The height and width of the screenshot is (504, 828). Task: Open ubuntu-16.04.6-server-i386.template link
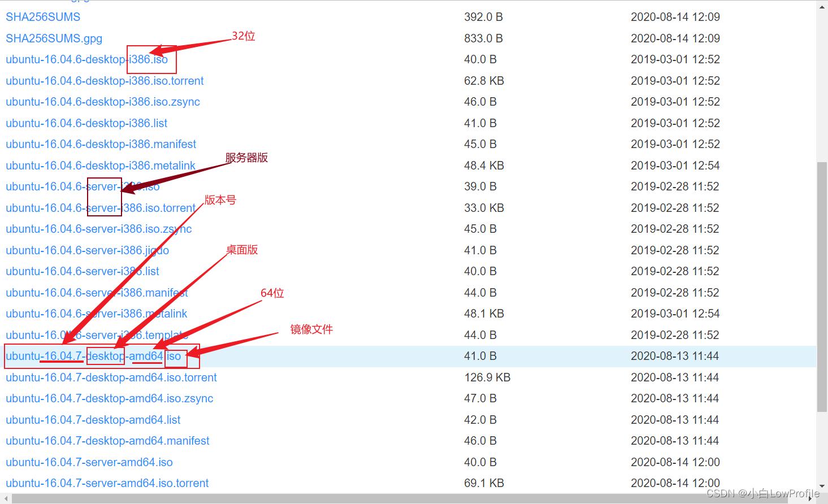pyautogui.click(x=97, y=335)
